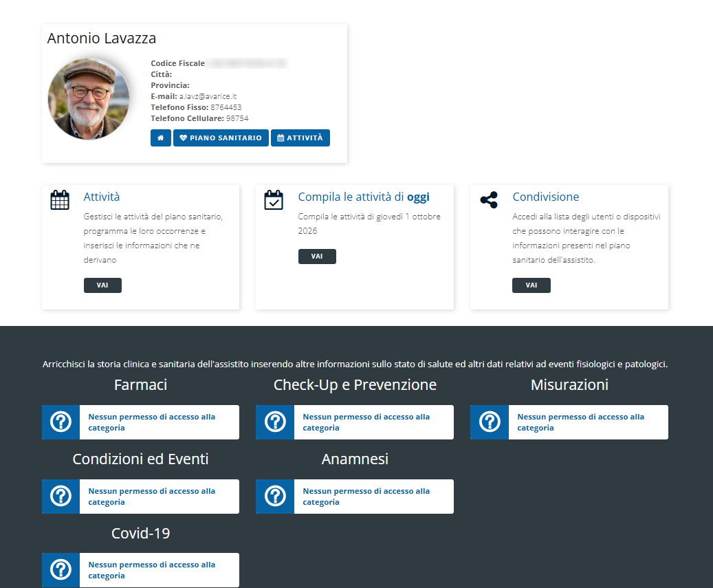Open the blue Attività button in profile card
Viewport: 713px width, 588px height.
pos(300,138)
